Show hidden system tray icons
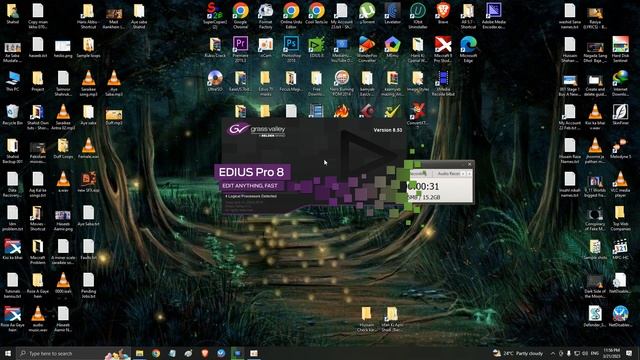640x360 pixels. [x=553, y=353]
